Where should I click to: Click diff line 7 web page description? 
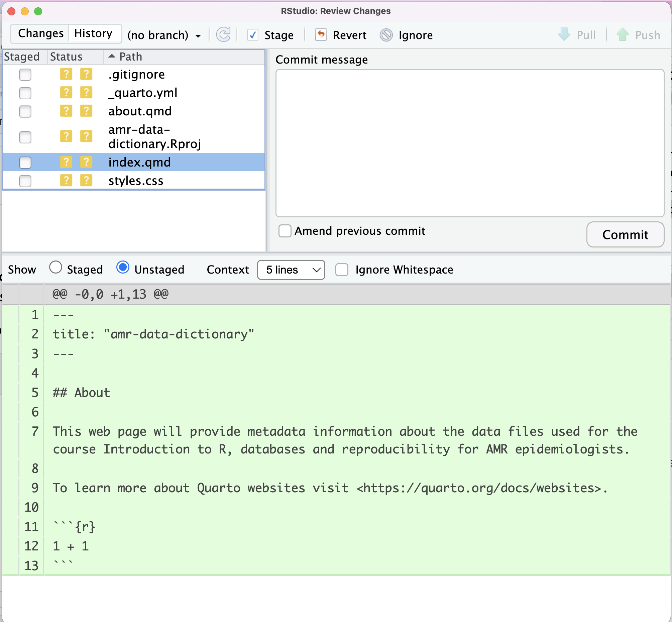coord(345,441)
